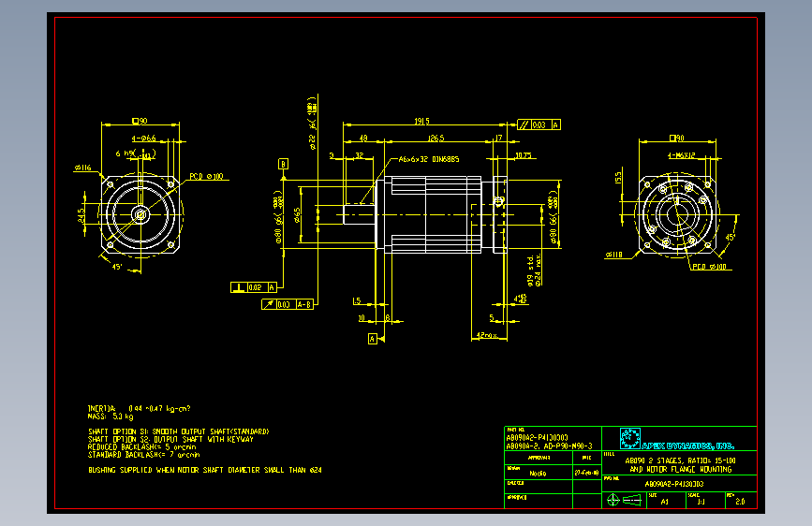Click the AND MOTOR FLANGE MOUNTING title line
The image size is (812, 526).
tap(681, 469)
